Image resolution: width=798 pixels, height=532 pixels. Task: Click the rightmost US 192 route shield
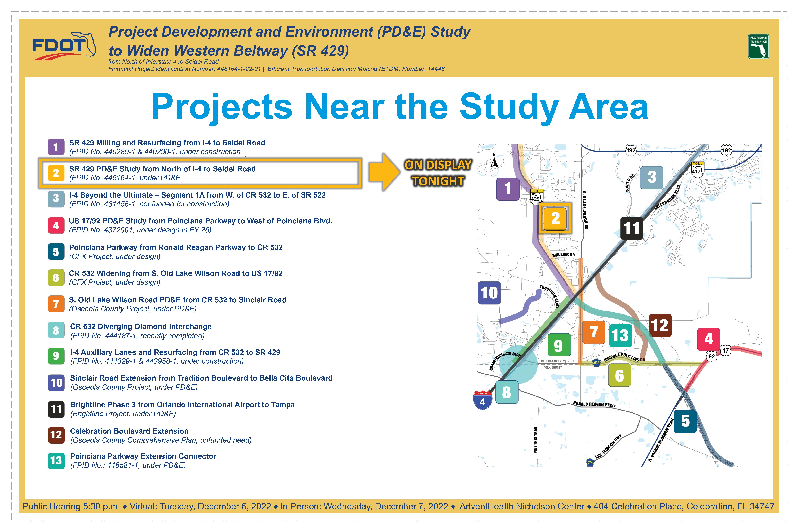click(x=726, y=150)
